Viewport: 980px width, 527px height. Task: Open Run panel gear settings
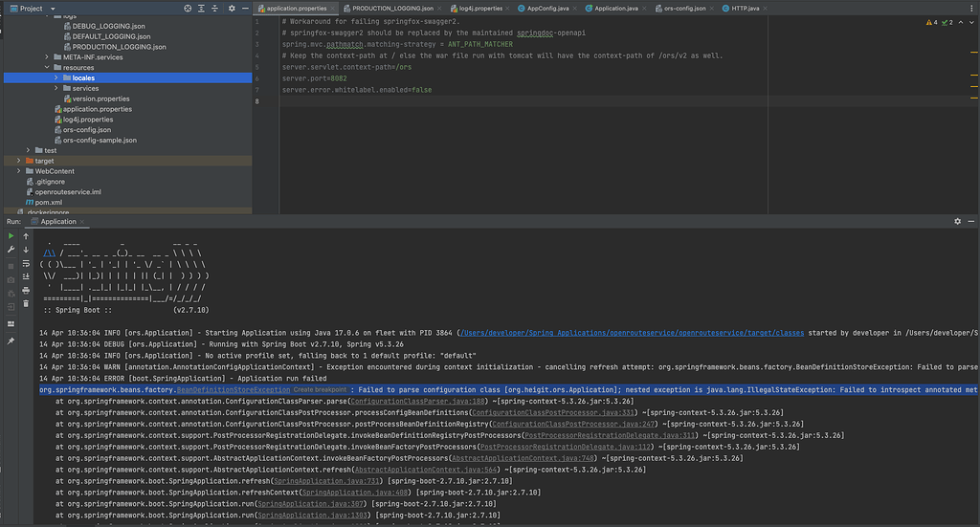[x=957, y=222]
